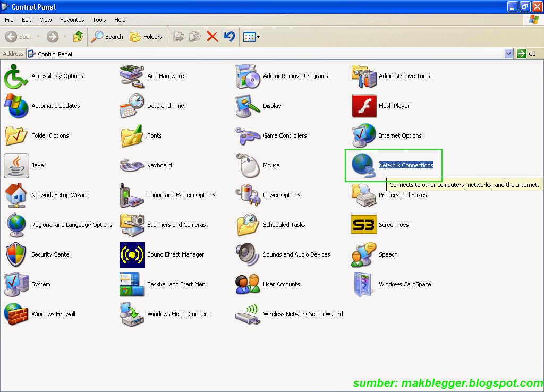Open System properties icon
This screenshot has width=544, height=392.
point(15,285)
